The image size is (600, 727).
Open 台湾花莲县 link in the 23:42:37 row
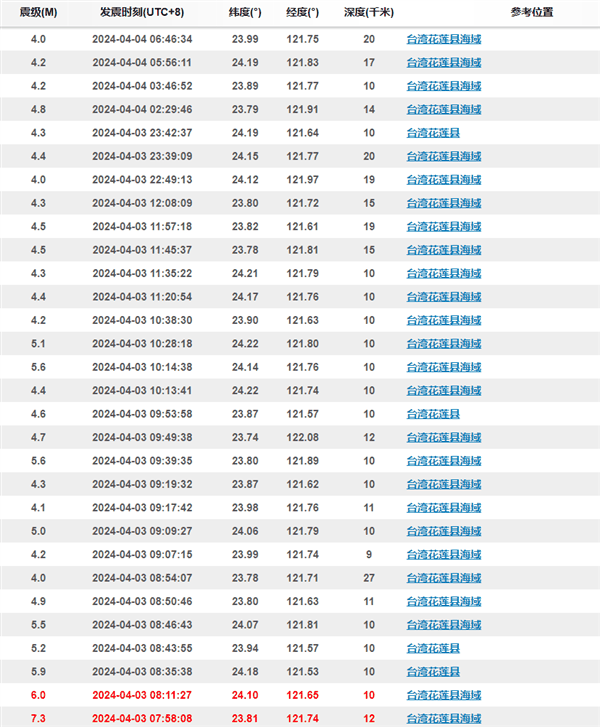[x=433, y=132]
